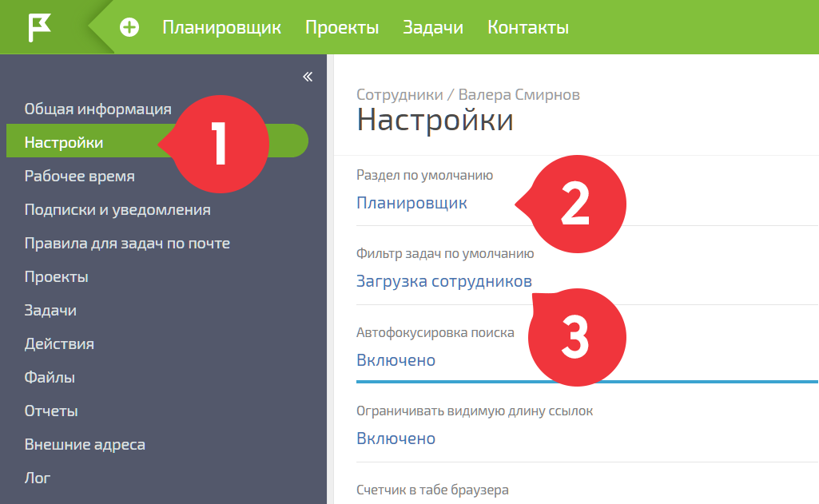
Task: Open Планировщик in top navigation
Action: click(221, 27)
